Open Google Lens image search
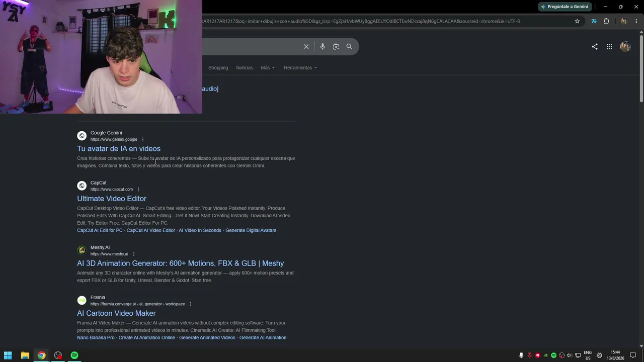This screenshot has width=644, height=362. click(x=336, y=46)
